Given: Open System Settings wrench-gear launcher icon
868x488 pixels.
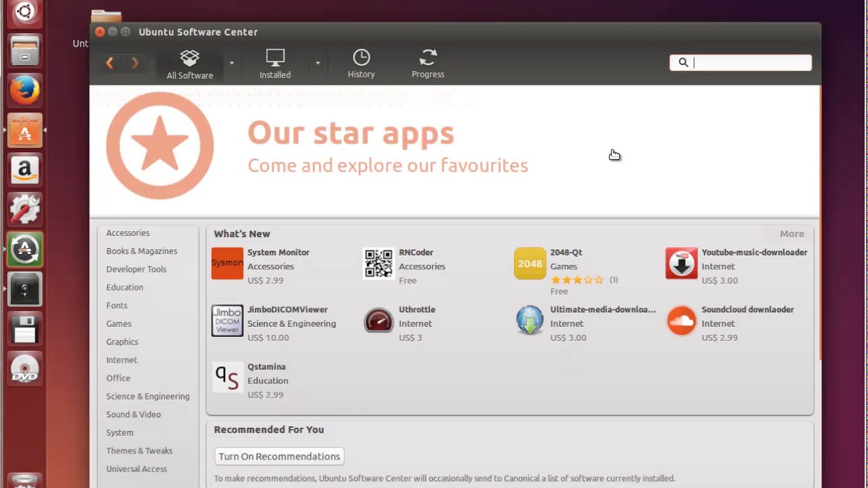Looking at the screenshot, I should pyautogui.click(x=25, y=209).
